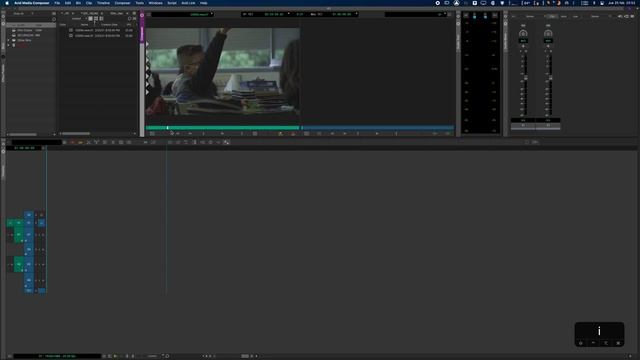The width and height of the screenshot is (640, 360).
Task: Open the record sequence name dropdown
Action: point(416,14)
